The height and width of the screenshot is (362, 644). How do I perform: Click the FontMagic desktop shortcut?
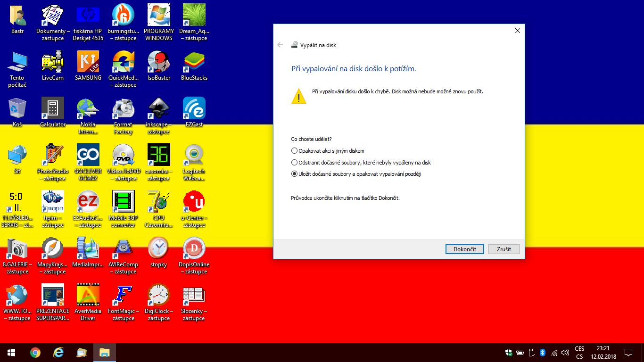point(123,300)
